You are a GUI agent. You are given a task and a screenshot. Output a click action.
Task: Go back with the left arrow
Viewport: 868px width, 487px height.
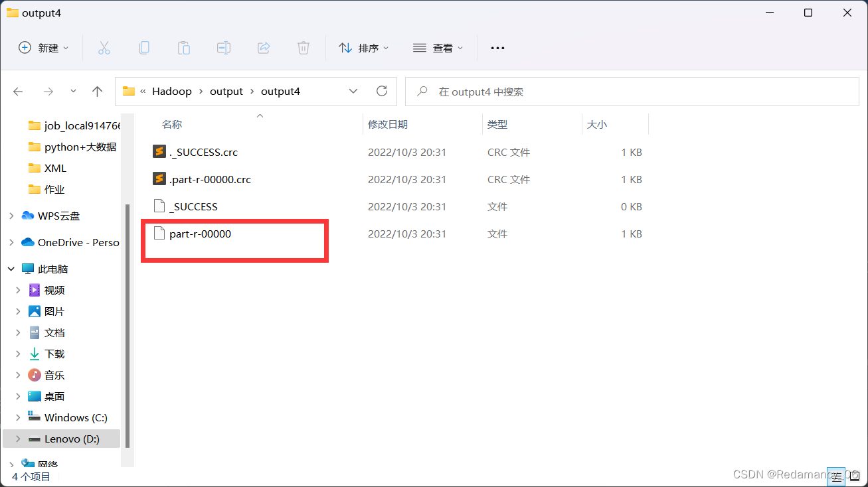tap(18, 92)
